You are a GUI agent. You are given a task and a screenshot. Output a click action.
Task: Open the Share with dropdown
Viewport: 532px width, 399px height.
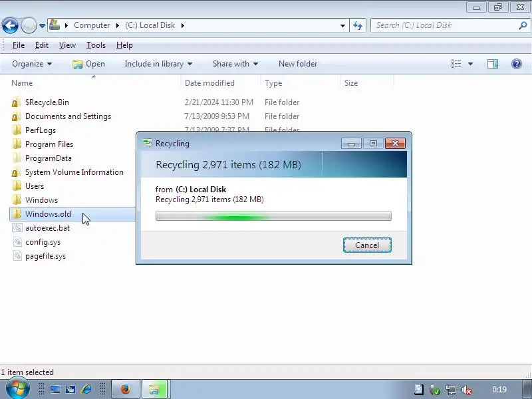[x=235, y=64]
